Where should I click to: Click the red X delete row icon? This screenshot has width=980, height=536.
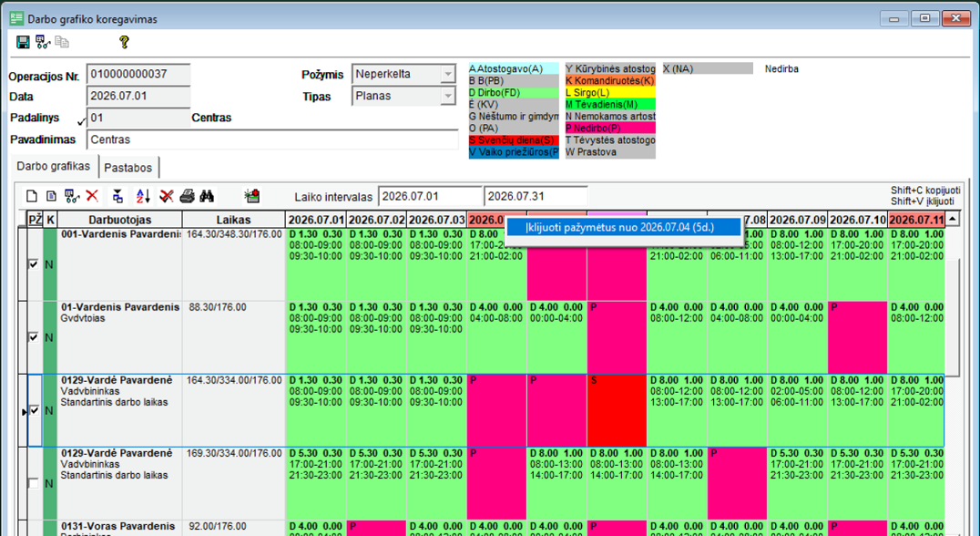[93, 196]
